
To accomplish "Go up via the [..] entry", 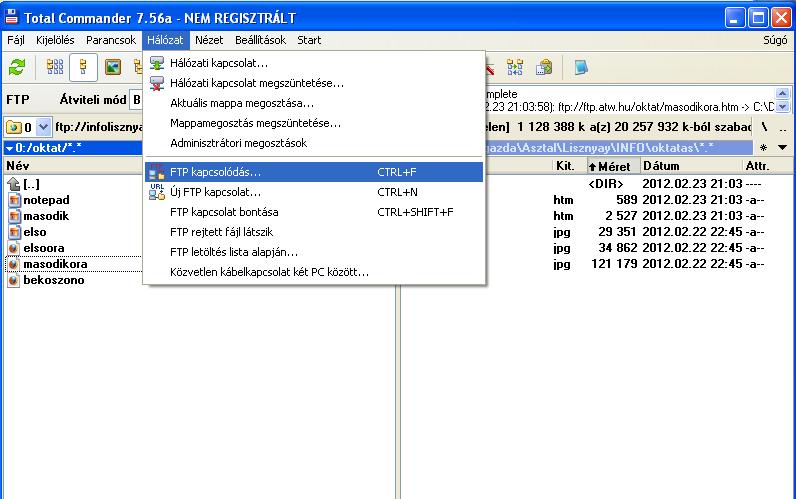I will coord(31,184).
